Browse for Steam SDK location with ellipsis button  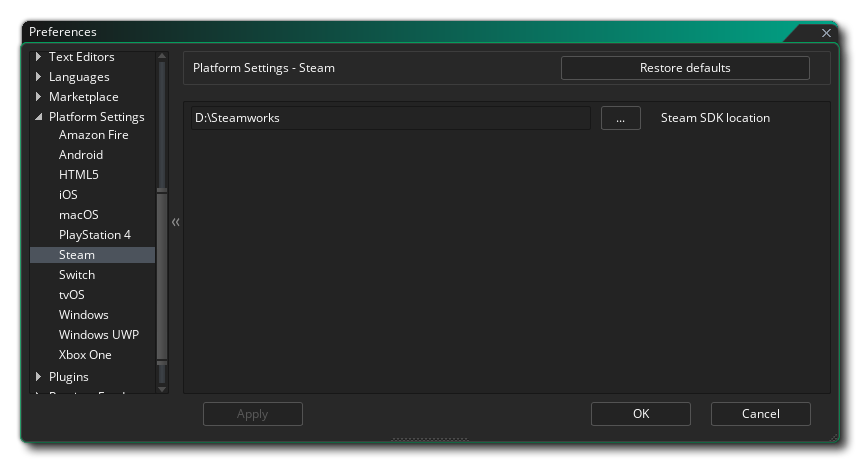620,118
